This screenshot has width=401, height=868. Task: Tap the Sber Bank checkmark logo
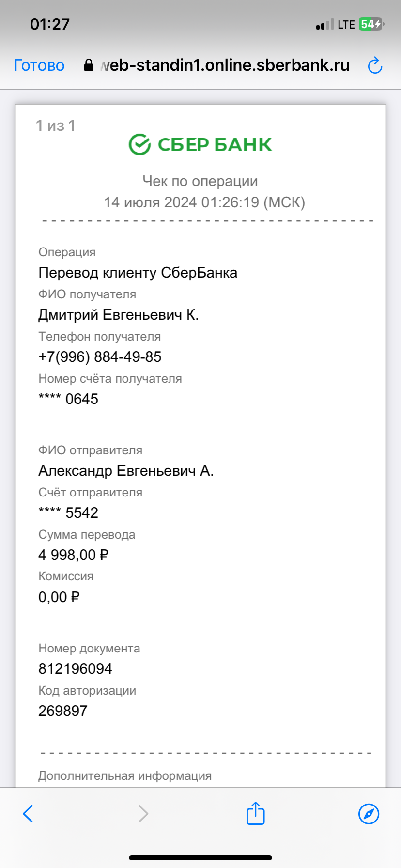[139, 144]
